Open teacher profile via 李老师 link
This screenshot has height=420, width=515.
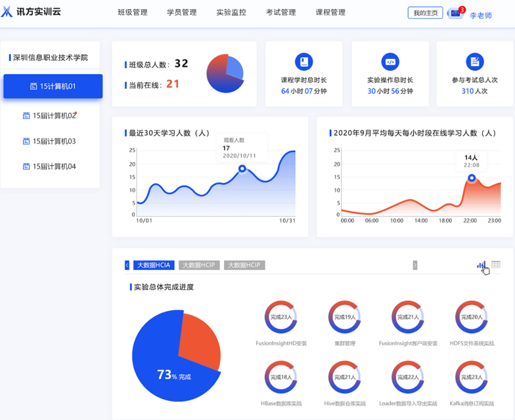point(480,15)
